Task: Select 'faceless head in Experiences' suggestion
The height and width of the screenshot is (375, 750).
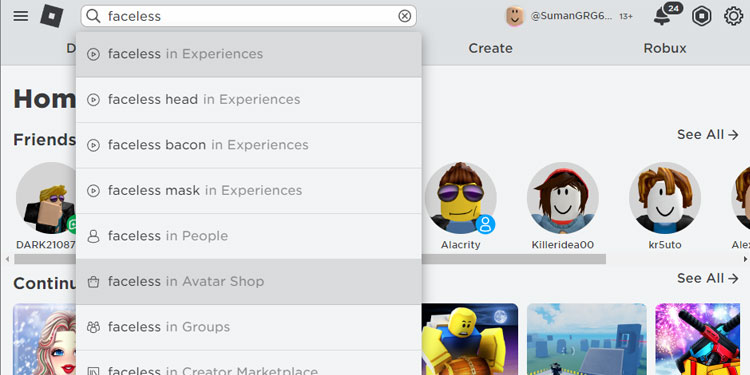Action: pyautogui.click(x=249, y=99)
